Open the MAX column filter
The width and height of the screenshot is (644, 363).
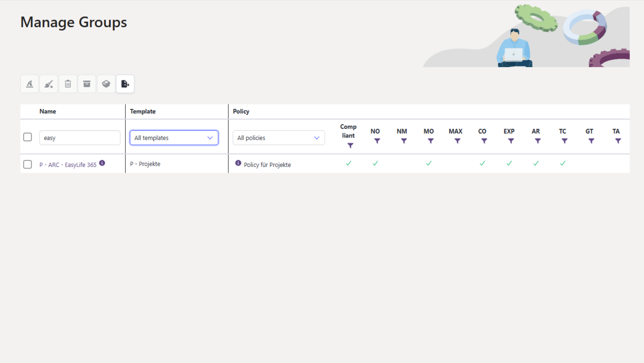pyautogui.click(x=457, y=141)
